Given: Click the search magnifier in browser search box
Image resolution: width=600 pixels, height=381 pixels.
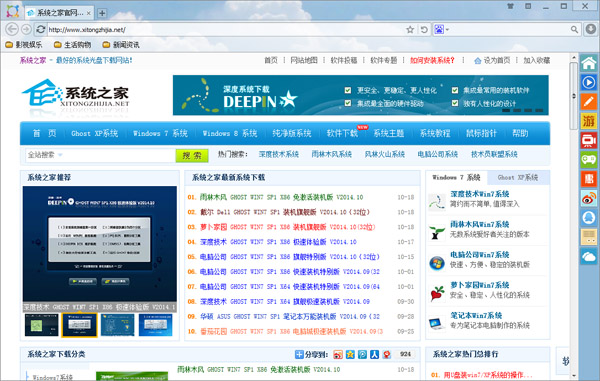Looking at the screenshot, I should click(x=574, y=29).
